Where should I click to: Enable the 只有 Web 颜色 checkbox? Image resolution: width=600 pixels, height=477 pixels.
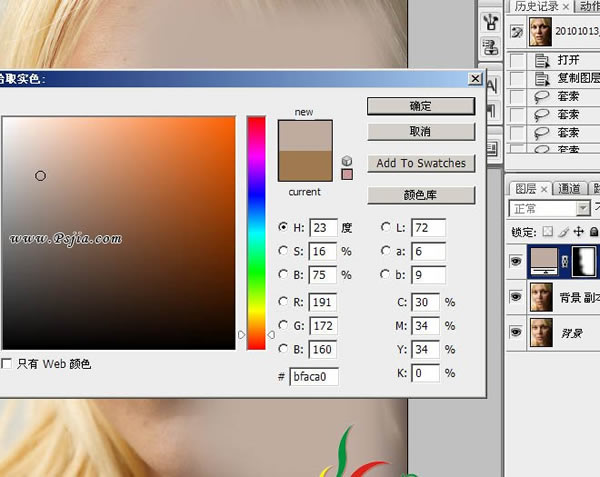coord(7,363)
